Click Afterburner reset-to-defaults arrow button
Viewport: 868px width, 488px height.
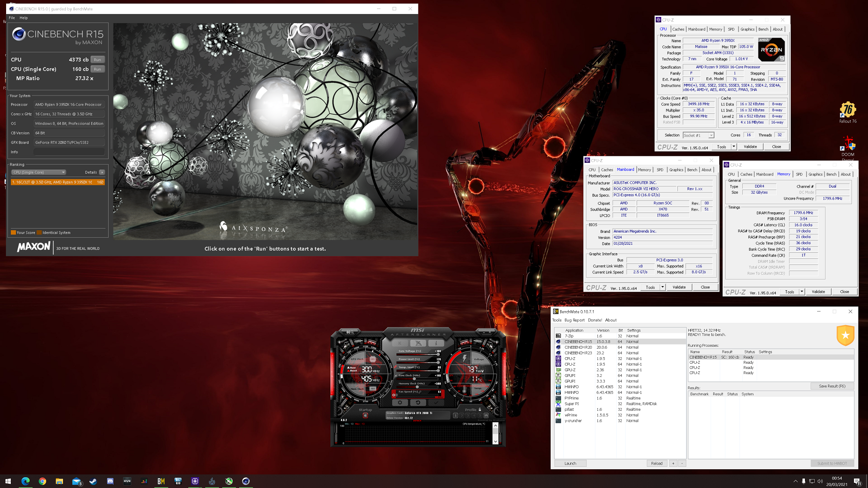coord(418,403)
